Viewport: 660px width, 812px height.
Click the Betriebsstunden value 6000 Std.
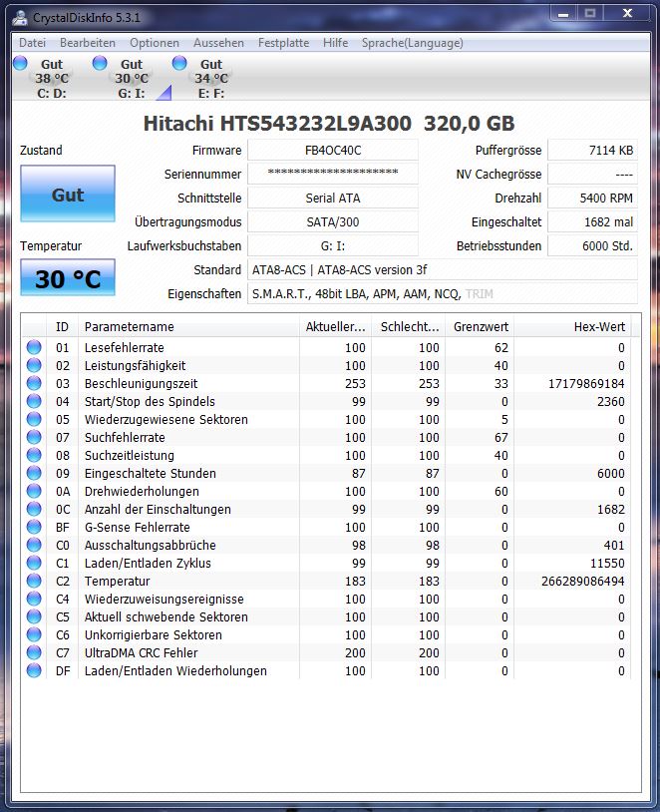593,245
